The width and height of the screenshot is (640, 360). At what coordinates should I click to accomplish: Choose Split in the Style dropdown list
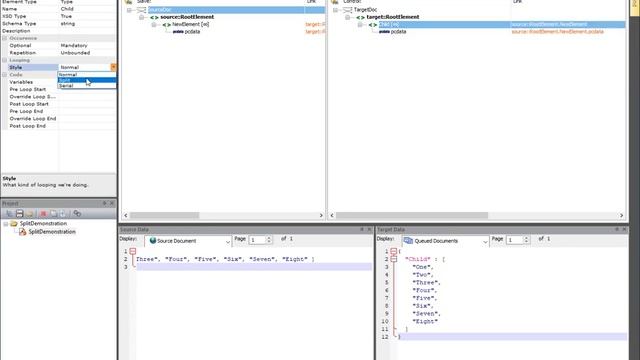click(87, 80)
